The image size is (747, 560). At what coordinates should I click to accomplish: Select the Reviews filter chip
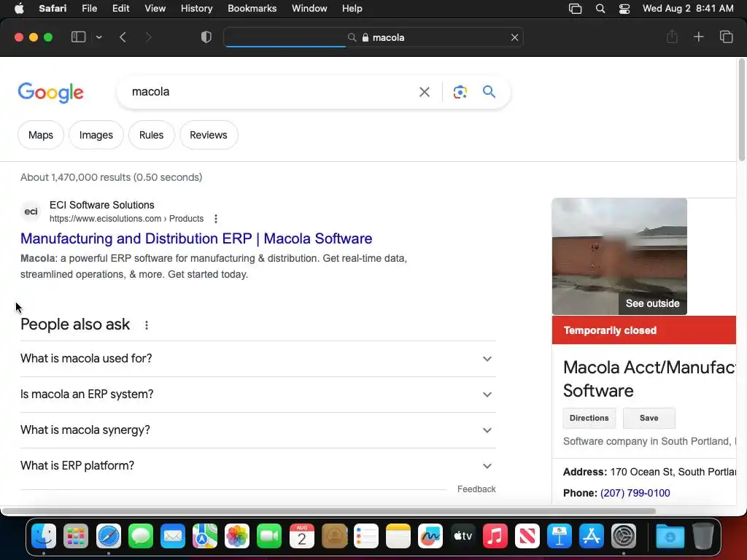pos(208,135)
